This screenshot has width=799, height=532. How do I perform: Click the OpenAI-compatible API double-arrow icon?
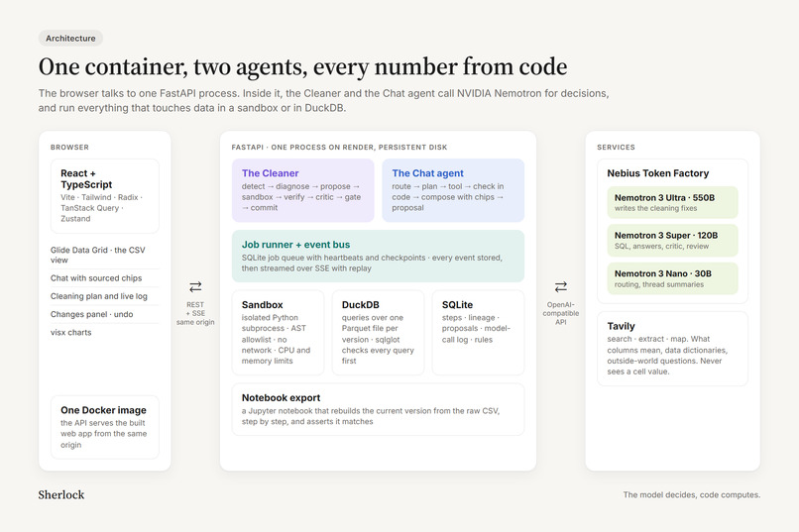click(x=560, y=286)
